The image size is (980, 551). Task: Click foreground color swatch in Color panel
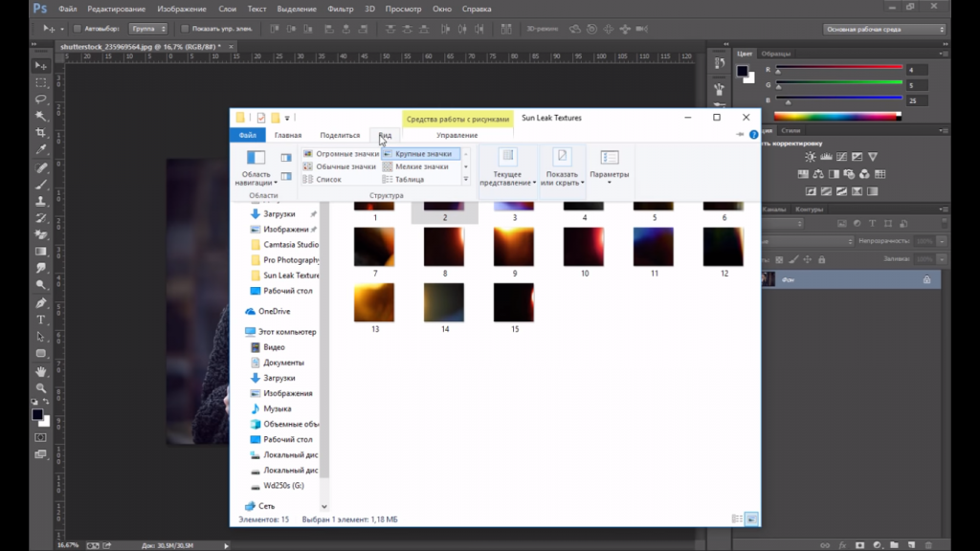742,71
